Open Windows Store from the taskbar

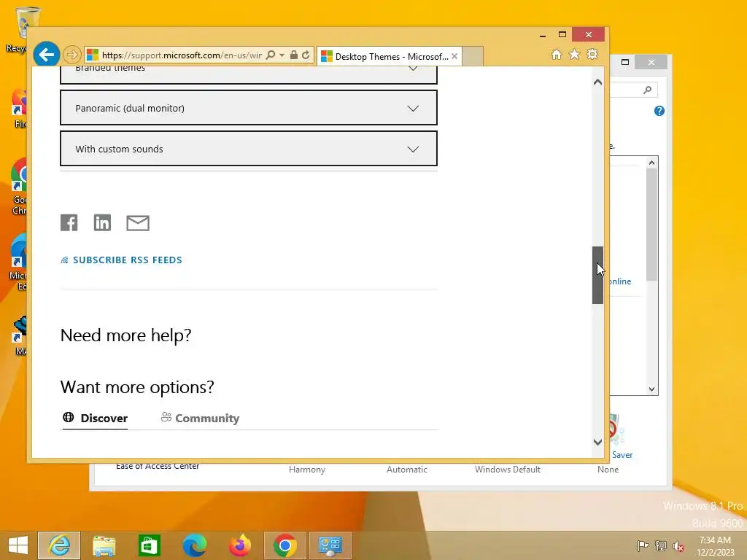(149, 545)
